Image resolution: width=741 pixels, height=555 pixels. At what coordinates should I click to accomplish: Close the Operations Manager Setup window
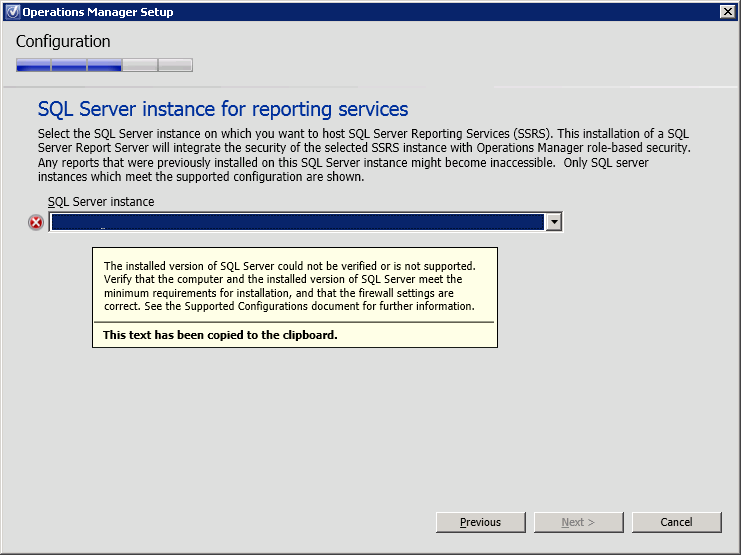coord(727,12)
